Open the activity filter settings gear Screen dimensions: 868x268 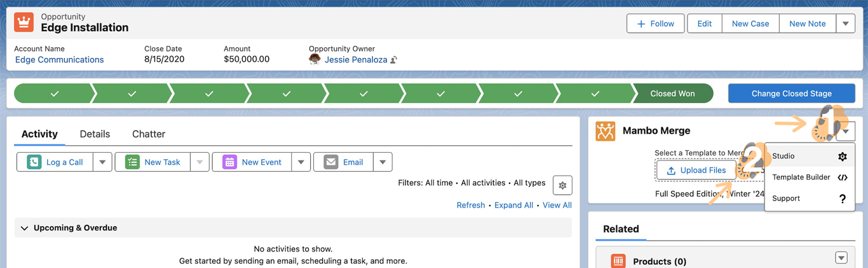pyautogui.click(x=562, y=185)
